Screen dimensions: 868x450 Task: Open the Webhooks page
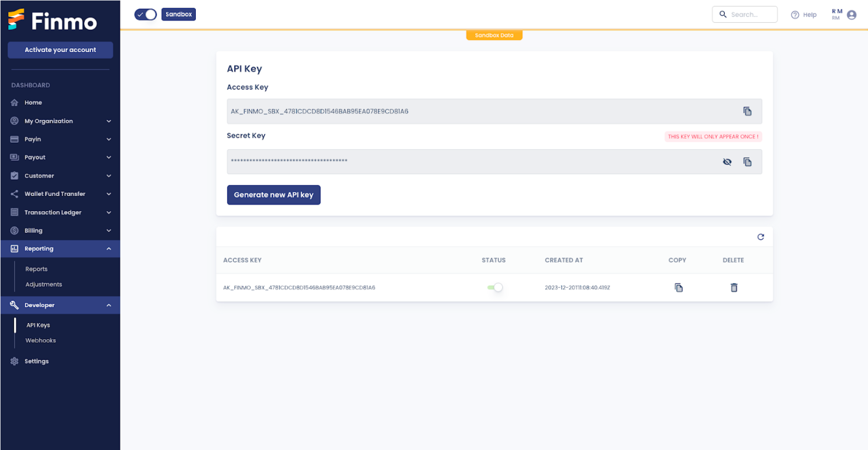pos(41,341)
